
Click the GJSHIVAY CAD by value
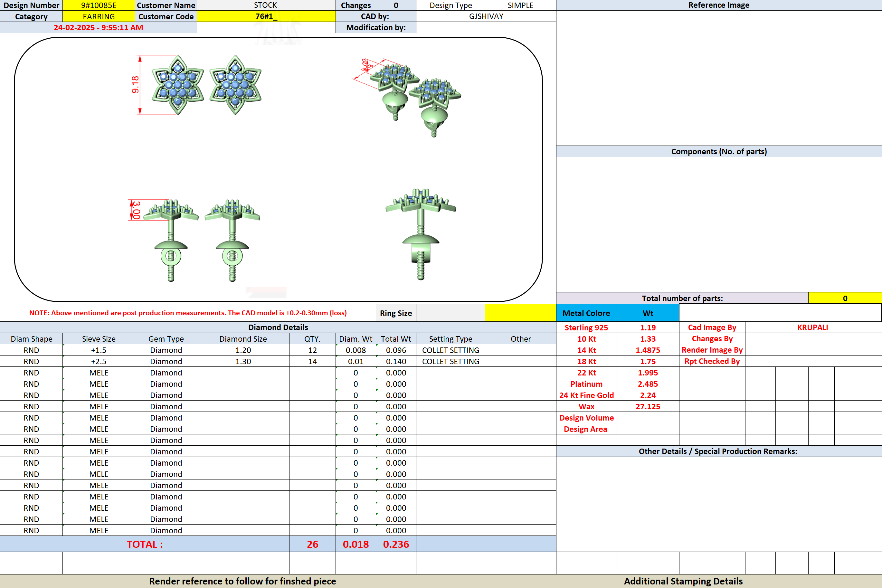coord(486,16)
